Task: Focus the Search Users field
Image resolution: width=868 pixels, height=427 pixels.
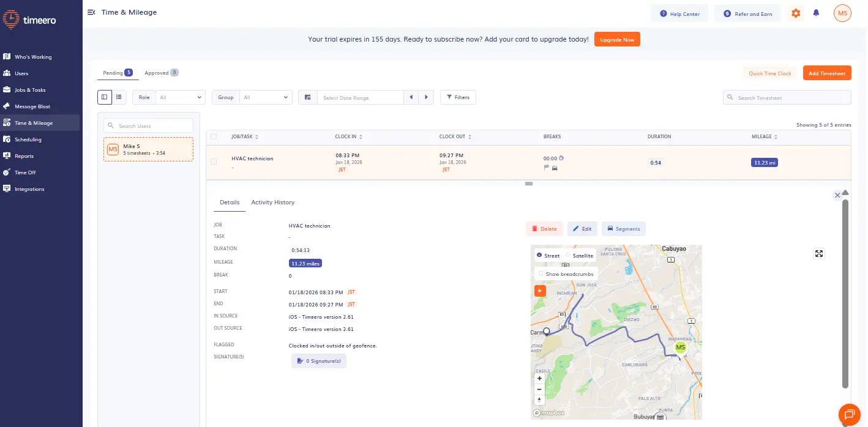Action: 149,125
